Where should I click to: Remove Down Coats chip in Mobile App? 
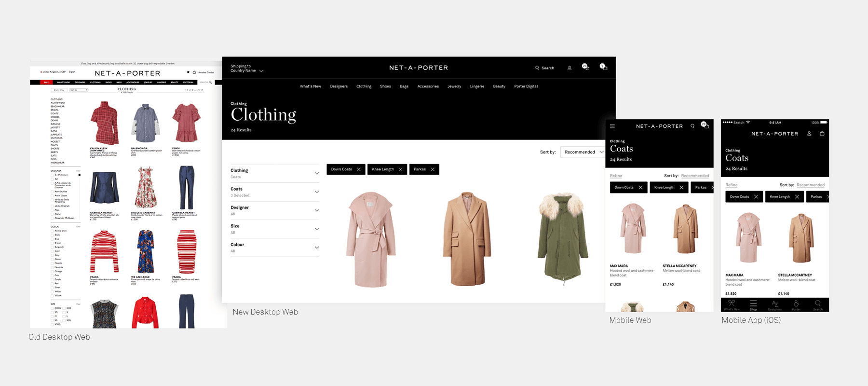pos(756,196)
